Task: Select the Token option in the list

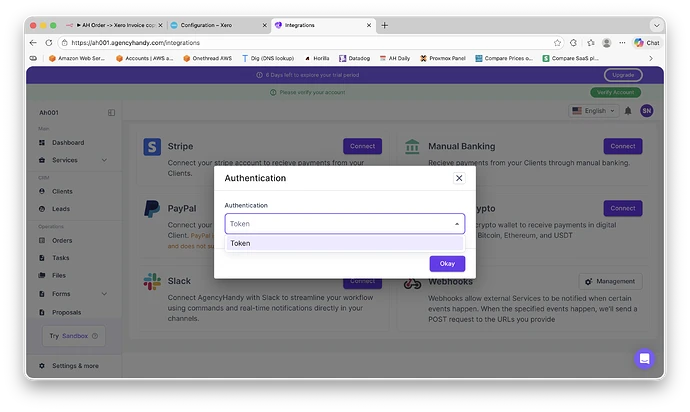Action: click(x=344, y=243)
